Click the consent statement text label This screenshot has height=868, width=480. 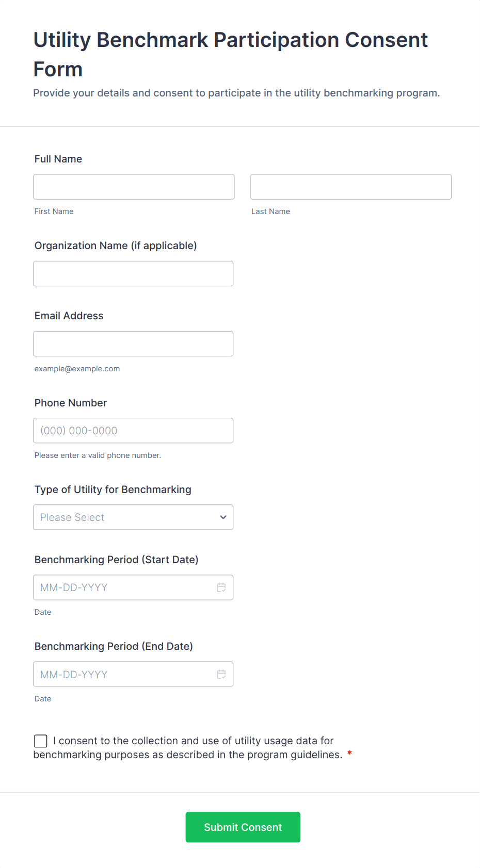188,748
